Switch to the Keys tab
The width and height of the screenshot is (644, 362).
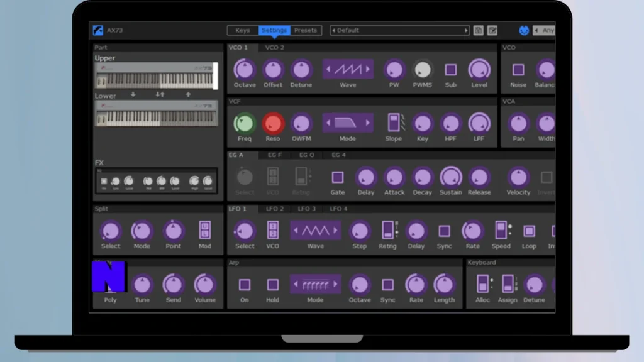[242, 30]
